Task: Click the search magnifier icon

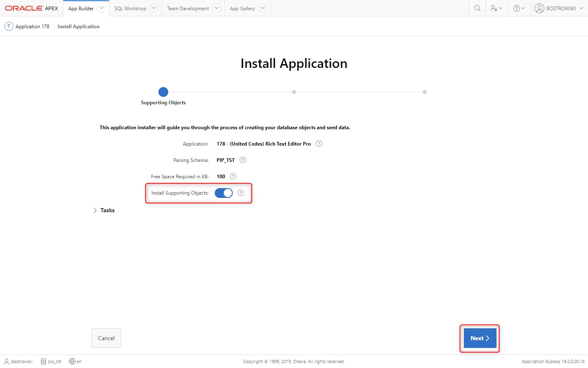Action: (477, 8)
